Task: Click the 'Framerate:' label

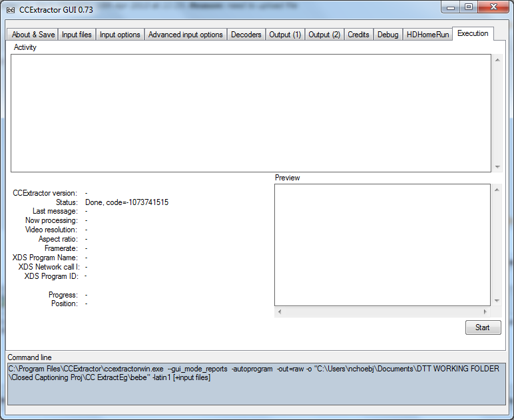Action: (61, 248)
